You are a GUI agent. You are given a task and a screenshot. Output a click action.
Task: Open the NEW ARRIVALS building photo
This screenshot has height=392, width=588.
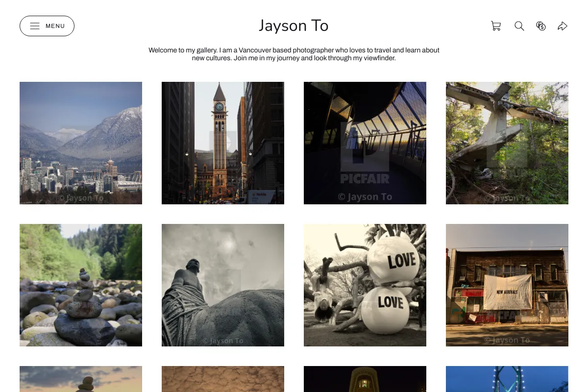click(x=507, y=285)
